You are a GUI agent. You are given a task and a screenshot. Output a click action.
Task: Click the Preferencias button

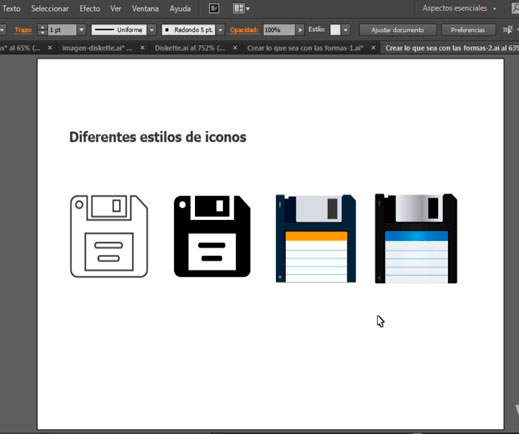[468, 30]
